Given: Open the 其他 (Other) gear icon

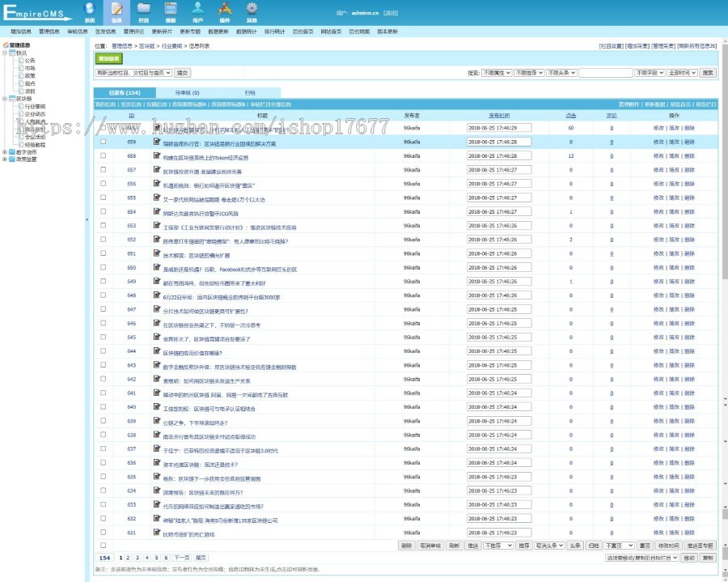Looking at the screenshot, I should [252, 12].
